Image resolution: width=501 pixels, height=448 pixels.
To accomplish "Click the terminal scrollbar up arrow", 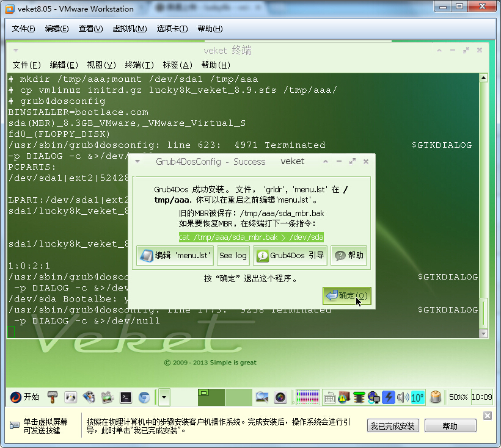I will 483,78.
